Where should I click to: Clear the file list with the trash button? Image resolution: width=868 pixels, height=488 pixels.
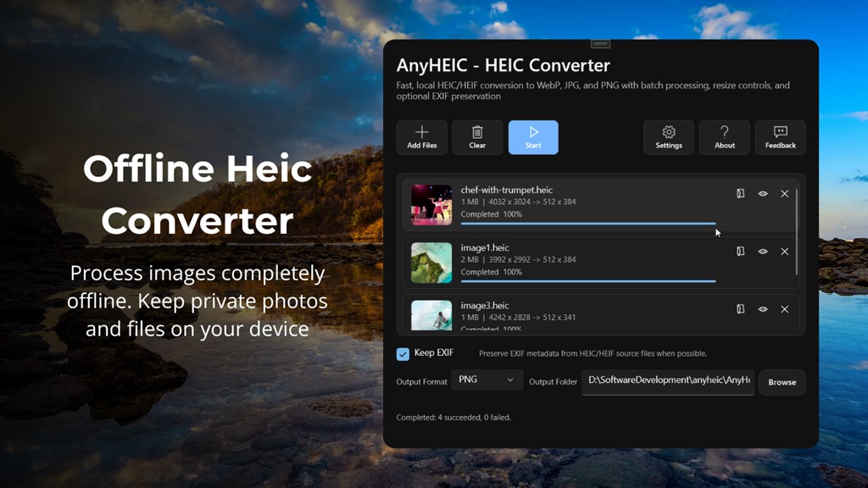pos(477,137)
